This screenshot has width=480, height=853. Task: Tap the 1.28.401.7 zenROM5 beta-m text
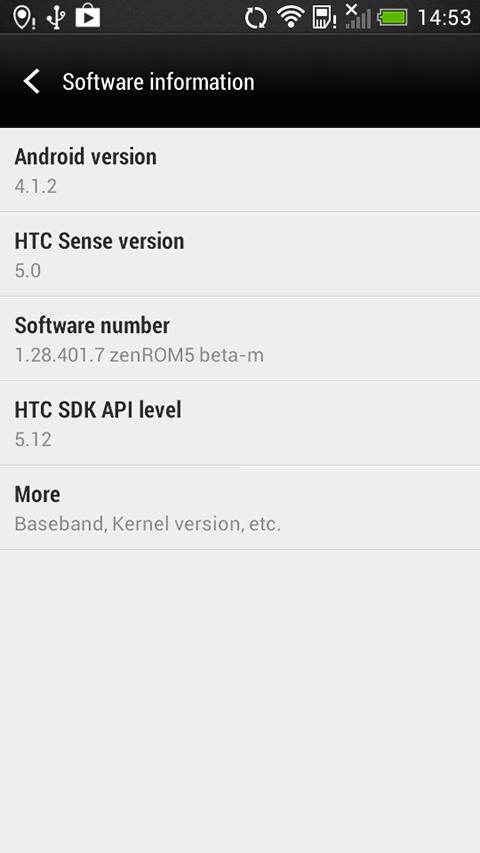[139, 355]
